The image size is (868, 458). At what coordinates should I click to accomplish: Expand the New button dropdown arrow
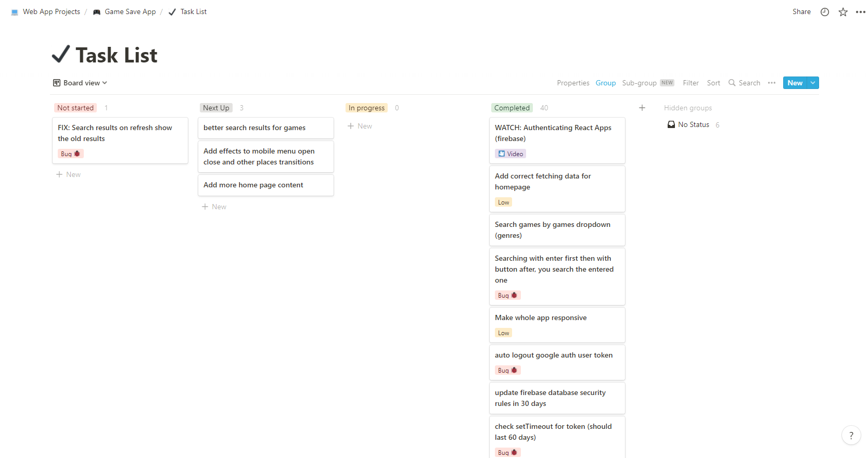tap(813, 83)
